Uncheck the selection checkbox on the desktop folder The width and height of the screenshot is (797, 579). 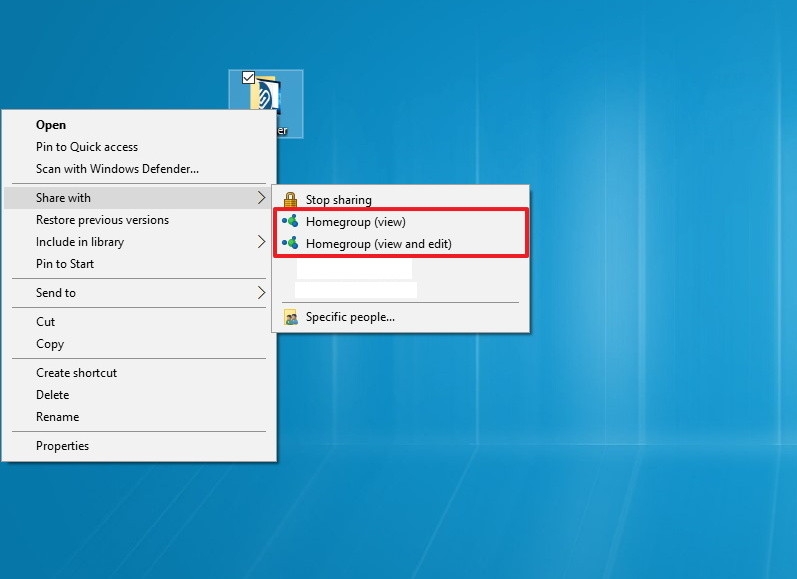[x=248, y=77]
